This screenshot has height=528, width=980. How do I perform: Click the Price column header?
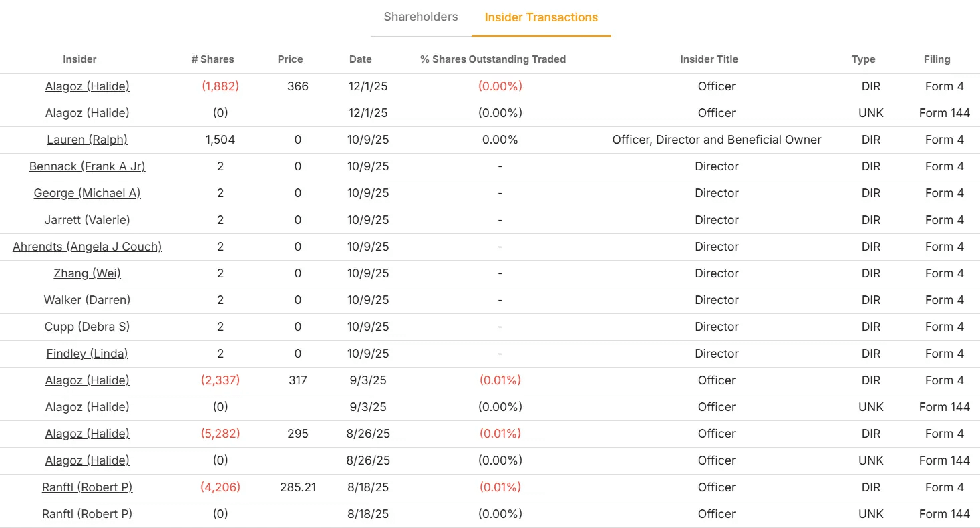(291, 59)
